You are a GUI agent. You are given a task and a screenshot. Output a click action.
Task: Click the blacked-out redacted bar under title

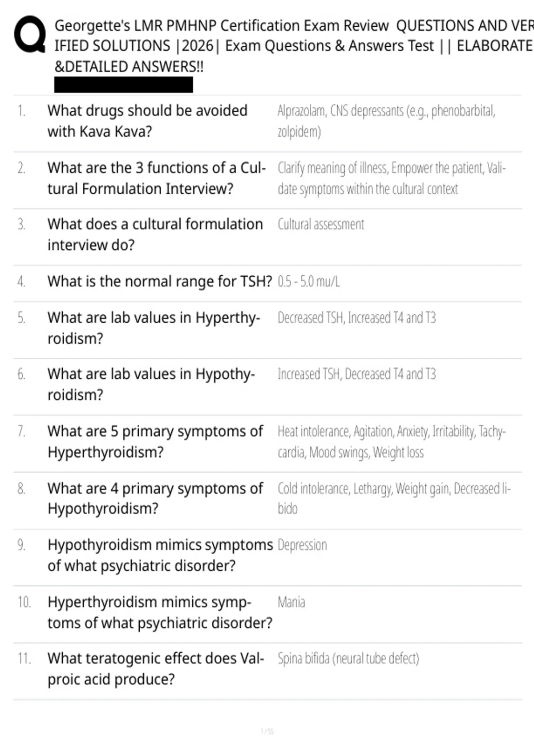click(124, 84)
